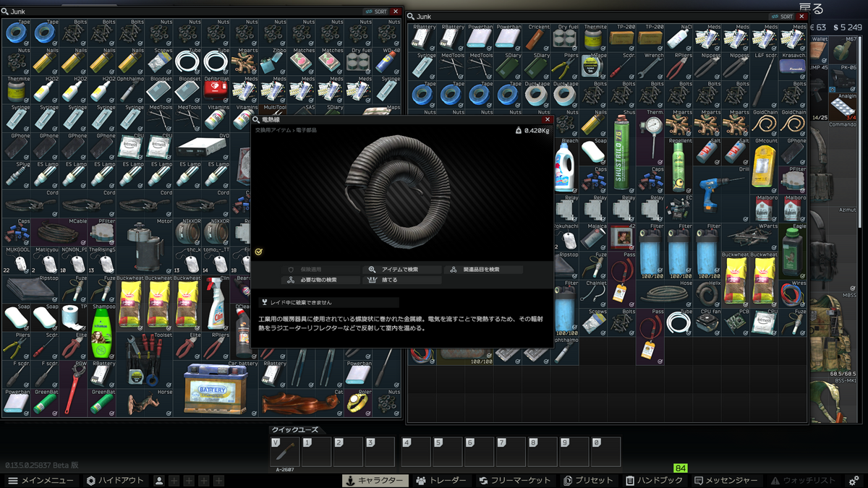This screenshot has height=488, width=868.
Task: Open ウォッチリスト in the bottom bar
Action: click(804, 481)
